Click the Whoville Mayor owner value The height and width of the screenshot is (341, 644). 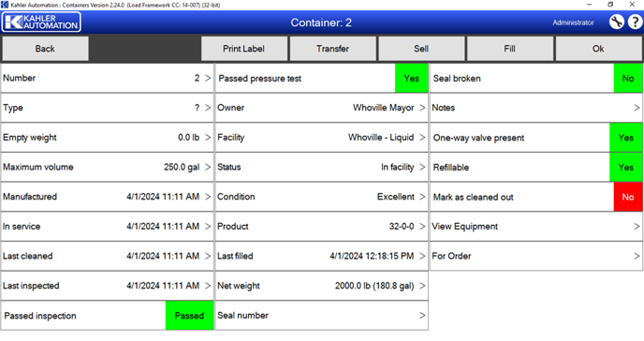(x=383, y=108)
